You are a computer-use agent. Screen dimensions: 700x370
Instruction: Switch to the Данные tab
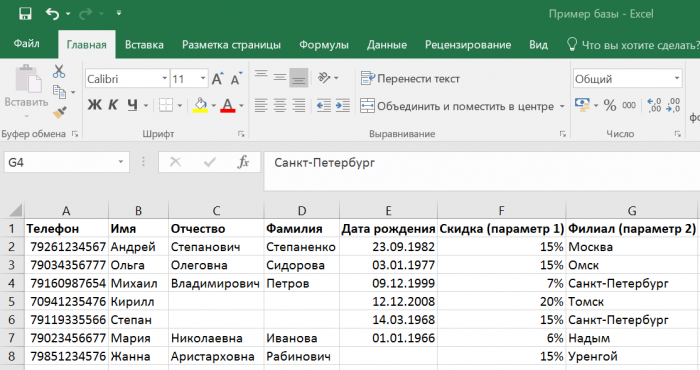pos(387,45)
